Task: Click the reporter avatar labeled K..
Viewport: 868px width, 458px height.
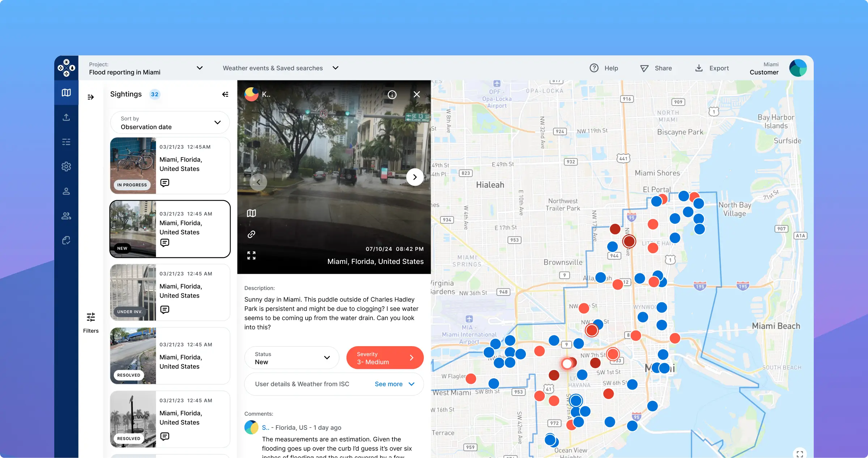Action: tap(251, 94)
